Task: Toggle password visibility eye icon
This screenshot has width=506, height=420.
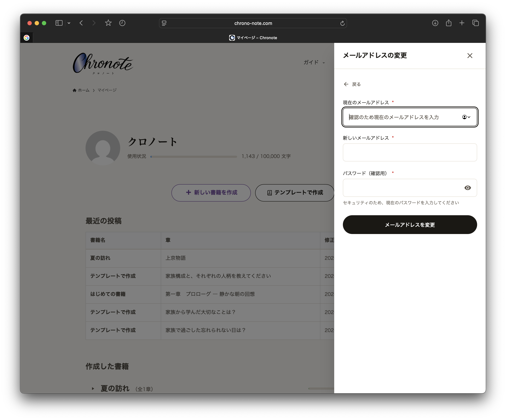Action: click(467, 188)
